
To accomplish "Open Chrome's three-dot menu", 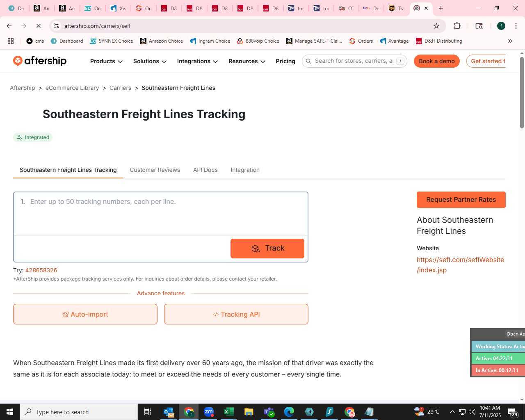I will 516,26.
